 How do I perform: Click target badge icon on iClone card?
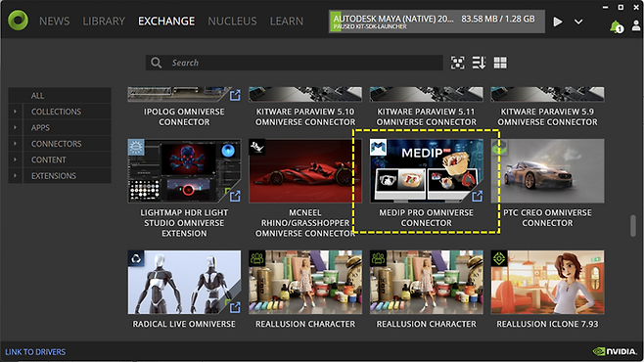coord(499,258)
